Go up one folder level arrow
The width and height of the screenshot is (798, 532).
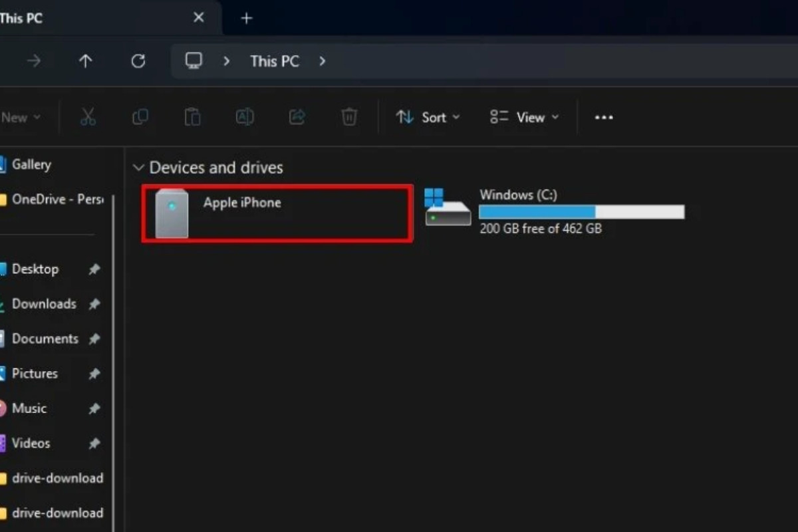[x=85, y=61]
